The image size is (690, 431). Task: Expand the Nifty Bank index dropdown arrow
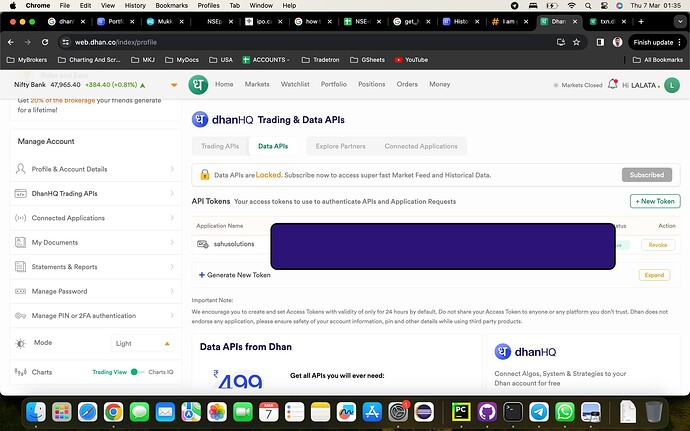pyautogui.click(x=174, y=85)
